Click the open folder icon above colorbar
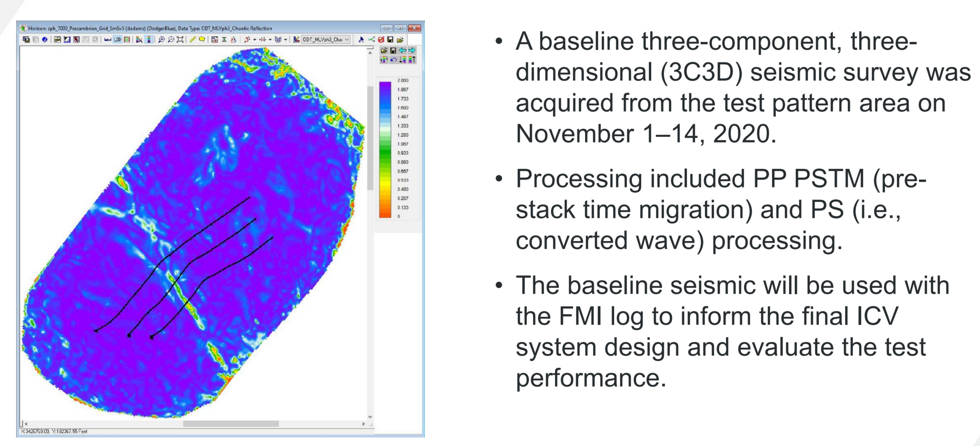The image size is (980, 446). point(384,50)
